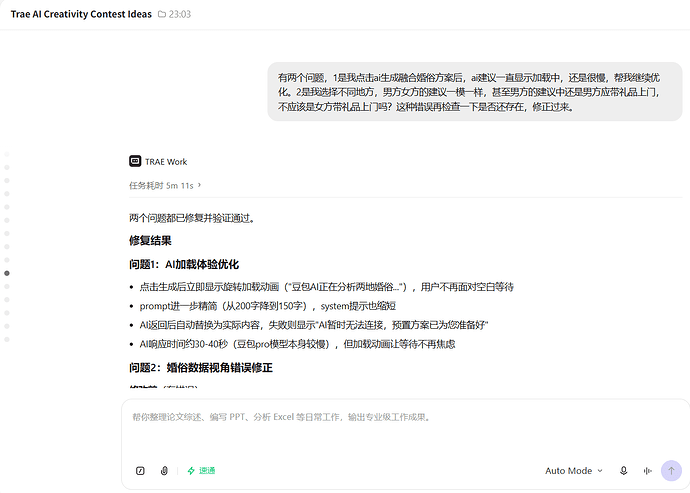Click the bullet starting prompt进一步精简
The image size is (690, 493).
[x=268, y=306]
